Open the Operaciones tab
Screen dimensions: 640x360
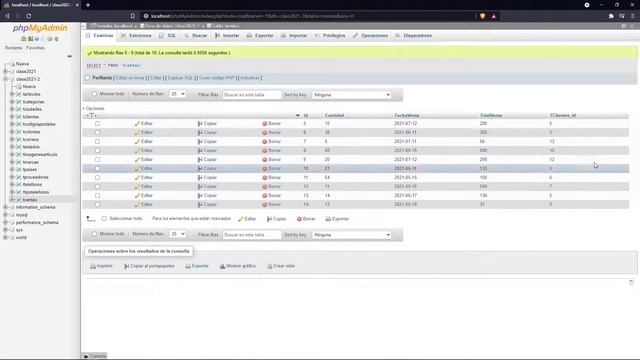[x=371, y=36]
